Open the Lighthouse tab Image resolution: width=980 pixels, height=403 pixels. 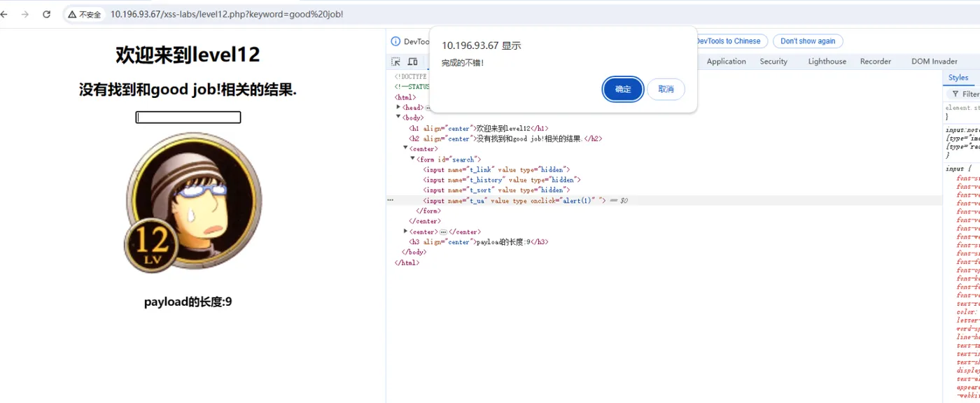pos(827,62)
